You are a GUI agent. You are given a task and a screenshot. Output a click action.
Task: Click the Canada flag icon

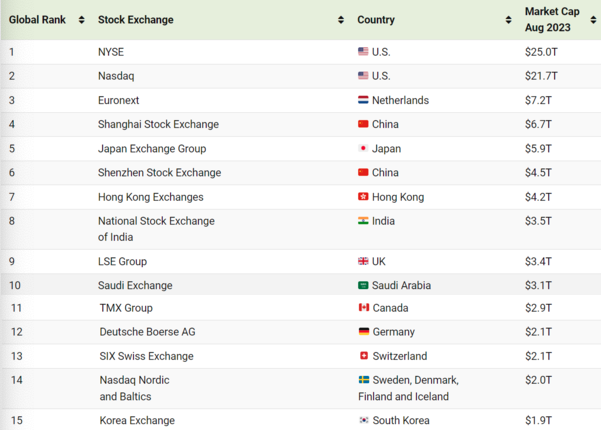coord(364,307)
